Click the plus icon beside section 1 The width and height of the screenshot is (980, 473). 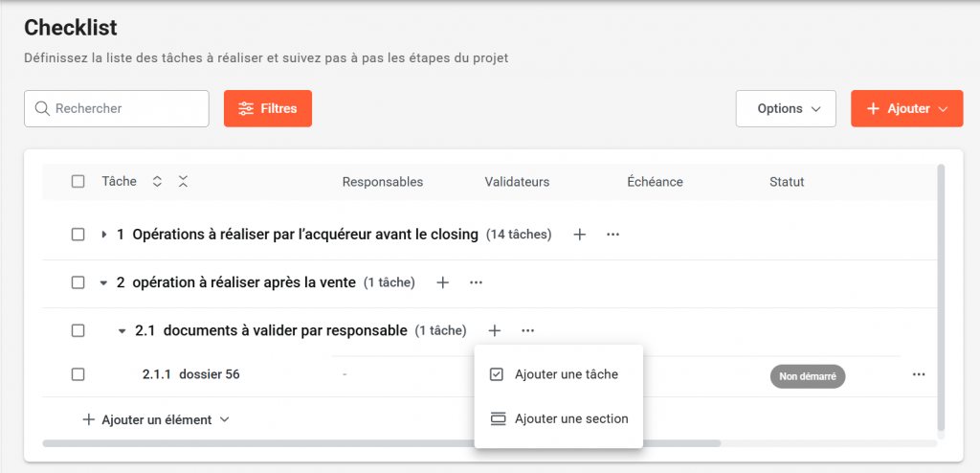579,235
